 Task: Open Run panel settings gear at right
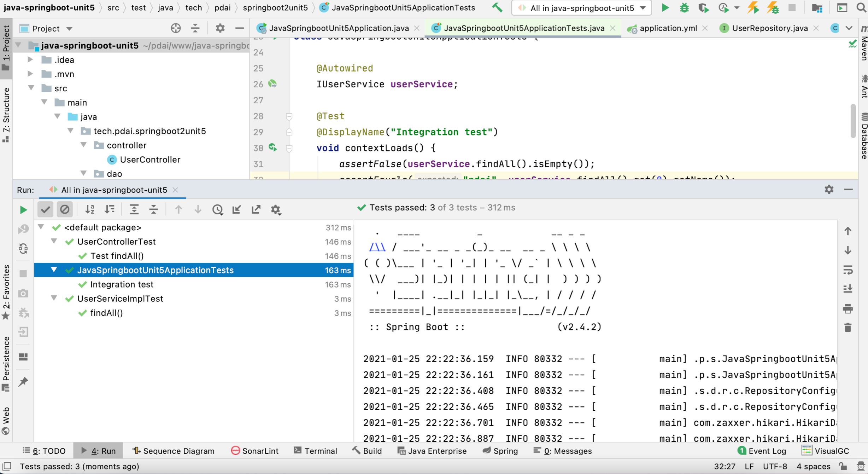829,190
